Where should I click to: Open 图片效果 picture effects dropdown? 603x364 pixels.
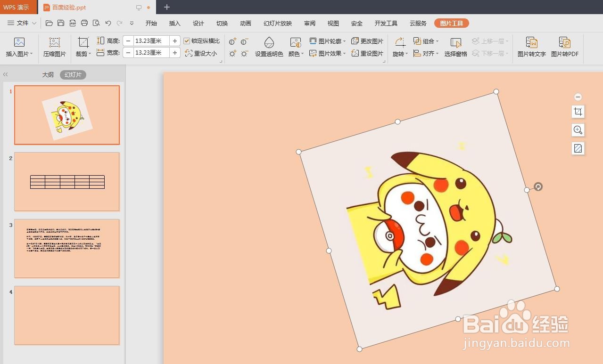(328, 53)
